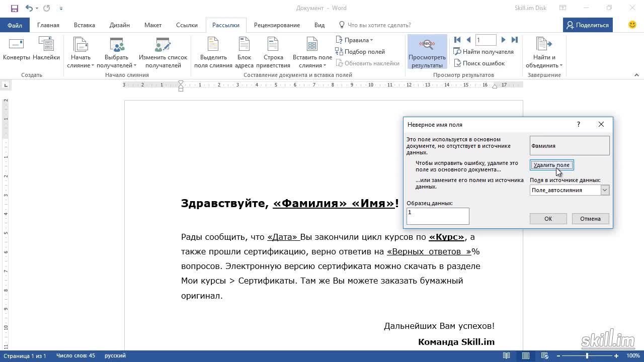Click OK in the dialog
This screenshot has width=644, height=362.
[548, 219]
